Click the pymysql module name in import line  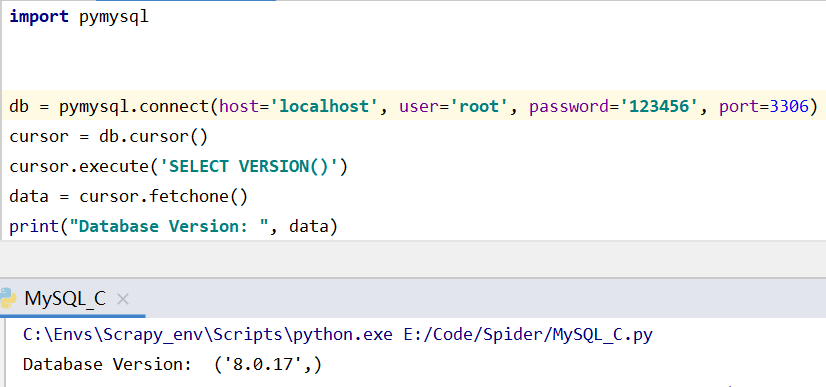114,17
